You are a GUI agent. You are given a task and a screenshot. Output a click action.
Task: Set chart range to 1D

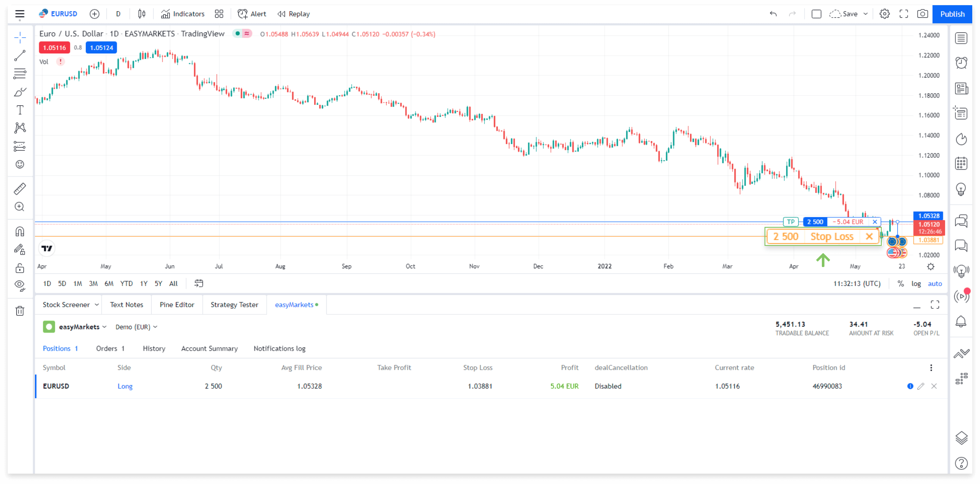coord(47,283)
